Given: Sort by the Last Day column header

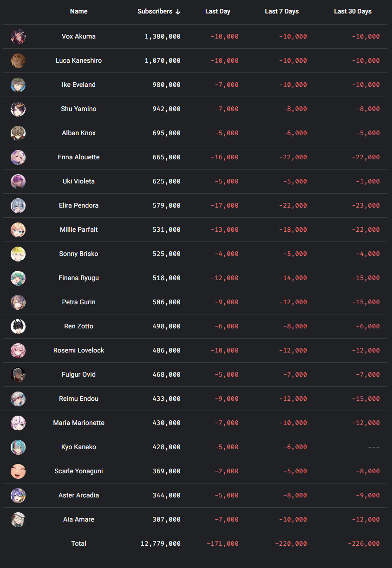Looking at the screenshot, I should [218, 11].
